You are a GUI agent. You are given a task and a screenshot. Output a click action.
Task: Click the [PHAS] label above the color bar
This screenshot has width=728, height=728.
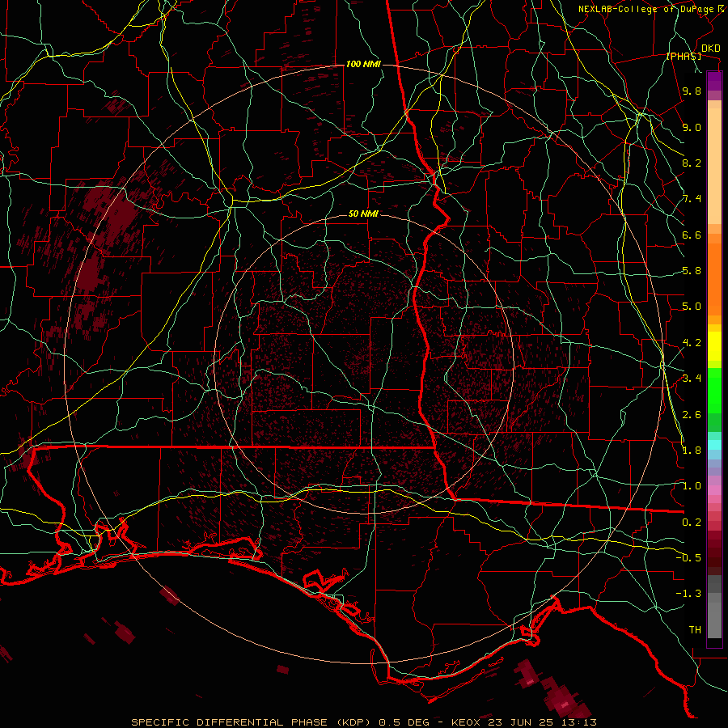[x=684, y=56]
